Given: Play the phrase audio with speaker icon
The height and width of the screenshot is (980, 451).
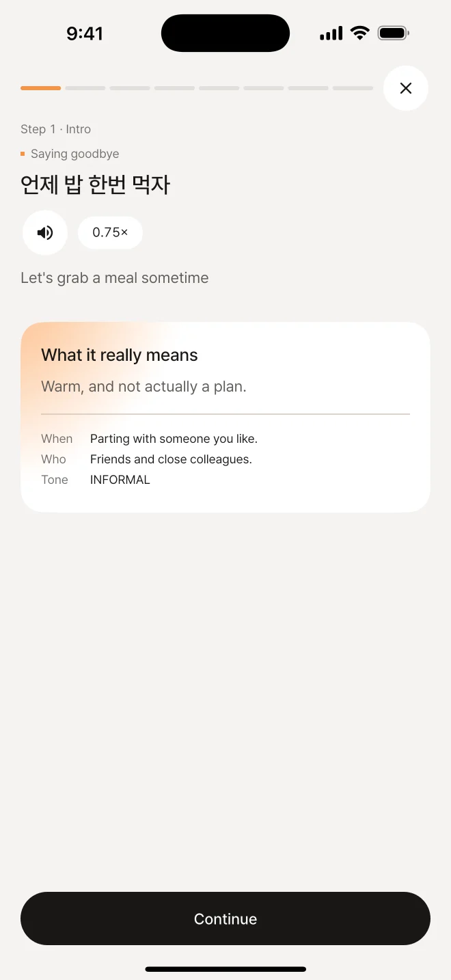Looking at the screenshot, I should [x=45, y=232].
